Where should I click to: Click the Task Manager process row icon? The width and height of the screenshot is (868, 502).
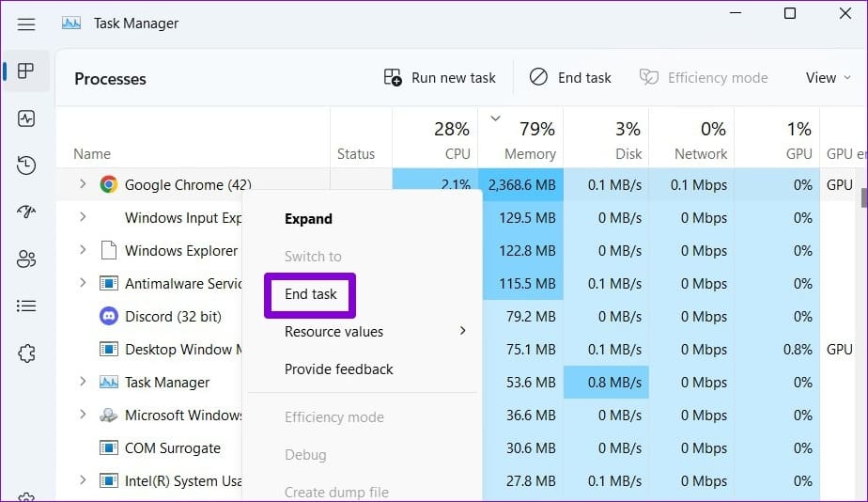(x=109, y=383)
